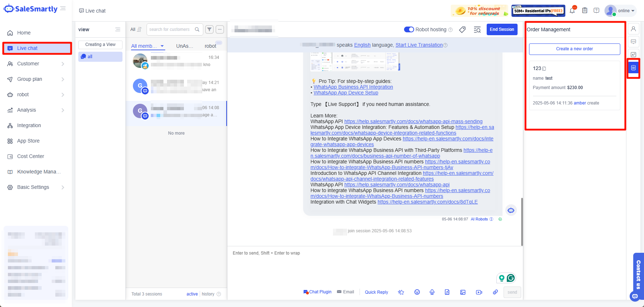Screen dimensions: 644x307
Task: Open the notification bell
Action: click(572, 11)
